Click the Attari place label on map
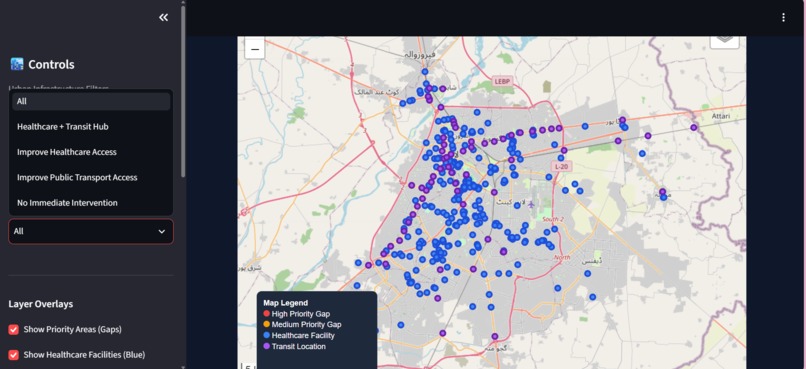Image resolution: width=806 pixels, height=369 pixels. tap(721, 116)
